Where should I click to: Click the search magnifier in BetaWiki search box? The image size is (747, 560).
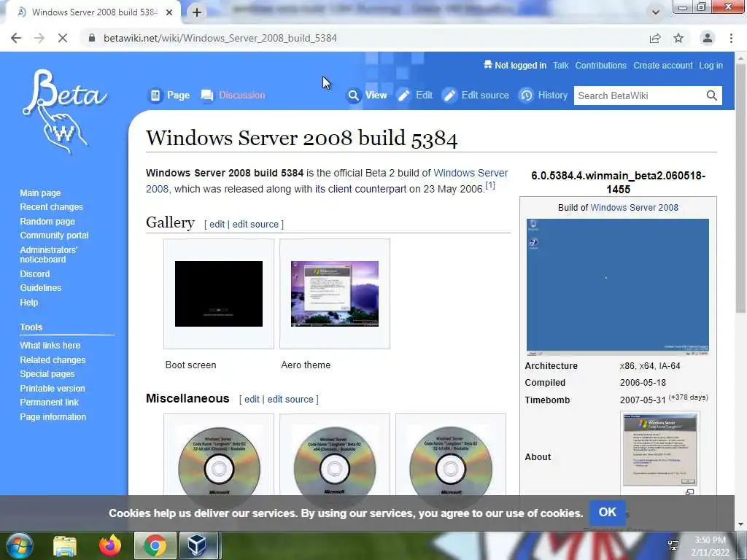tap(712, 96)
